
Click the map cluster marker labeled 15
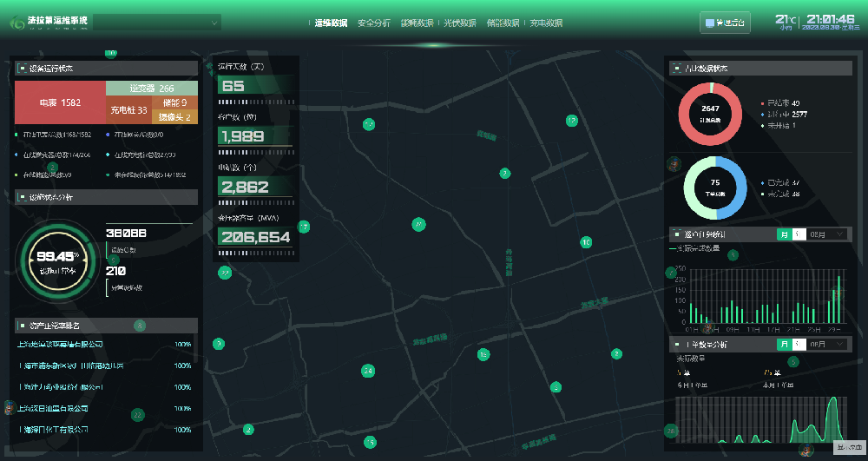click(x=371, y=443)
